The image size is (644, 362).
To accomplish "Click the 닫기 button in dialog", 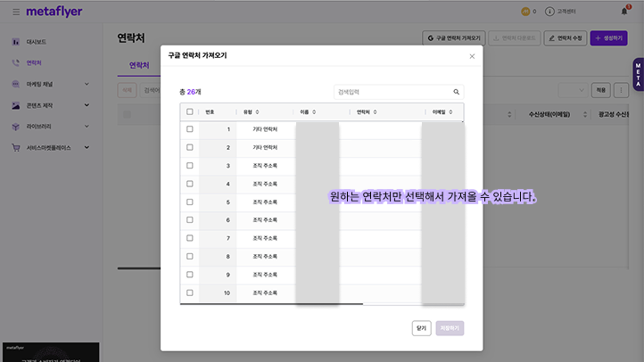I will 421,328.
